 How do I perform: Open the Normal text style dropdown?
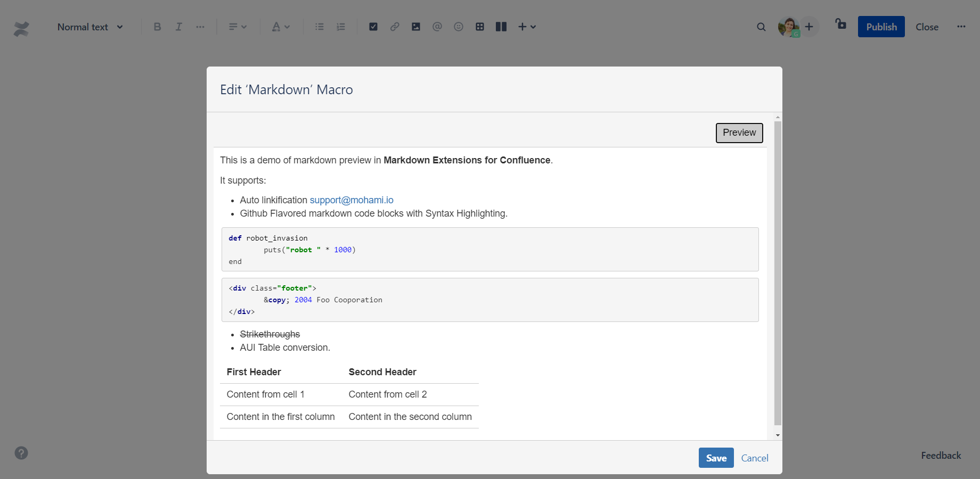90,27
